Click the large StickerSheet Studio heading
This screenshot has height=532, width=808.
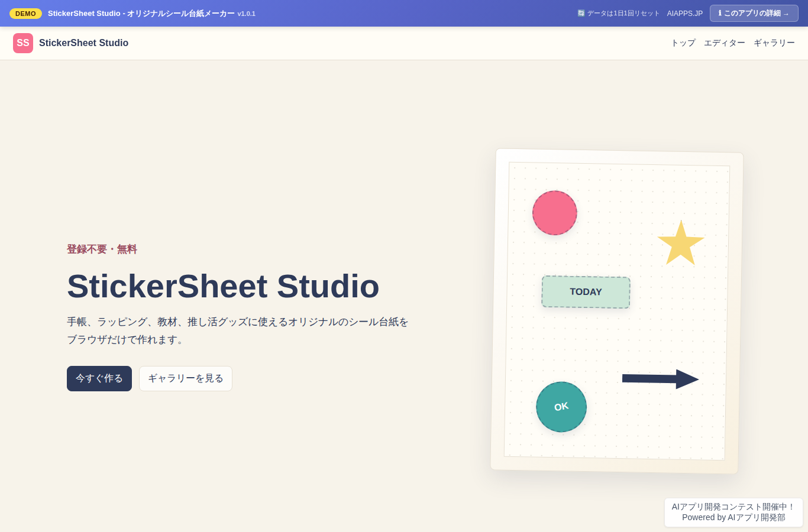223,286
